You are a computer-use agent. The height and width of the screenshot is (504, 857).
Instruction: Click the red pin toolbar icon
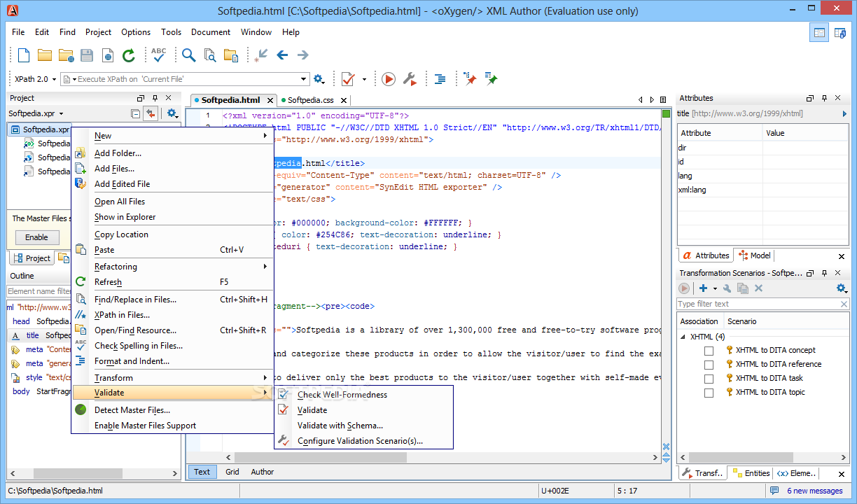[x=470, y=79]
